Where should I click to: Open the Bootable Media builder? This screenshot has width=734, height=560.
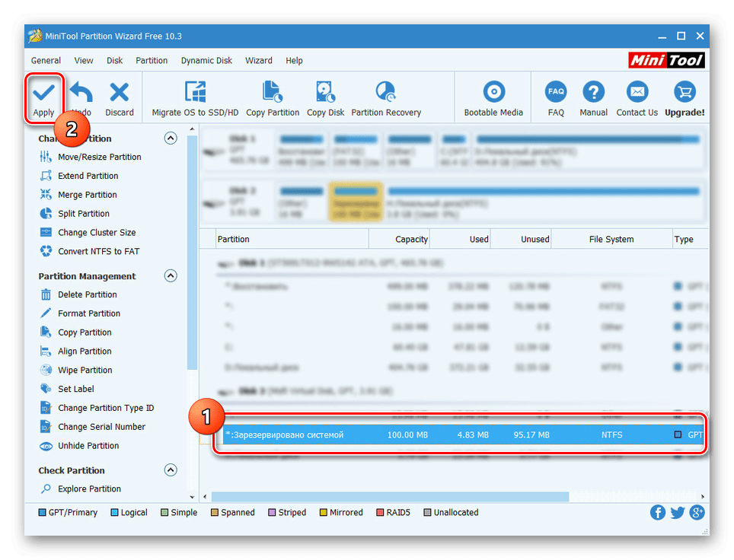493,93
